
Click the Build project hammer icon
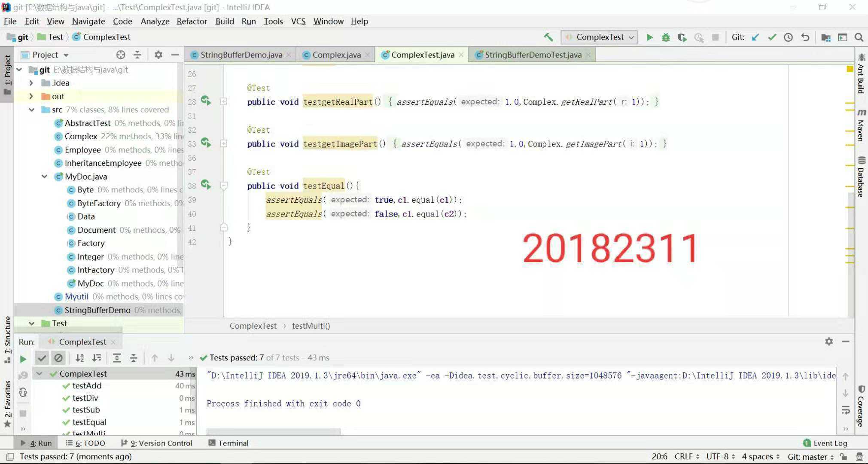[x=548, y=37]
